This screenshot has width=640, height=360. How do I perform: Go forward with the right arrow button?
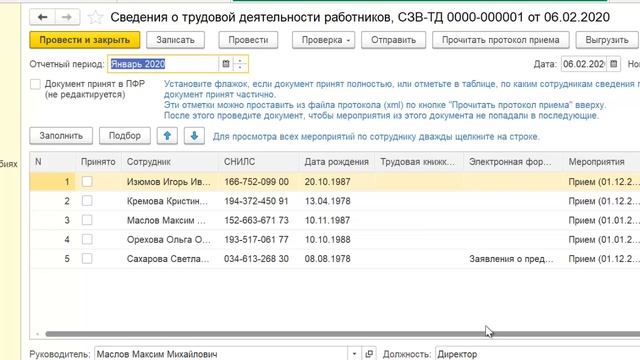67,17
